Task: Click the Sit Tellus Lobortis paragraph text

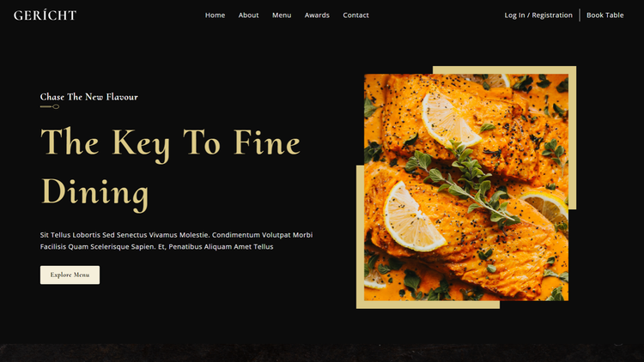Action: (x=176, y=240)
